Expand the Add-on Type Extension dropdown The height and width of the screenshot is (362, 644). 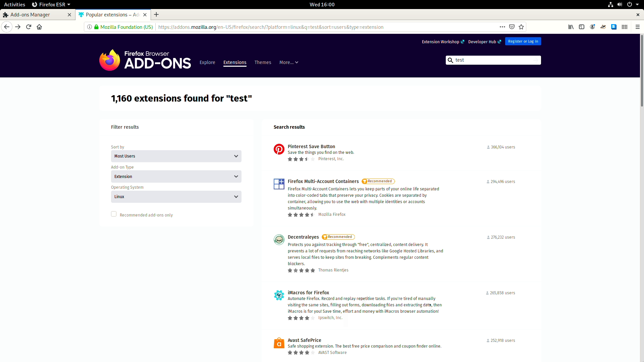click(x=176, y=176)
